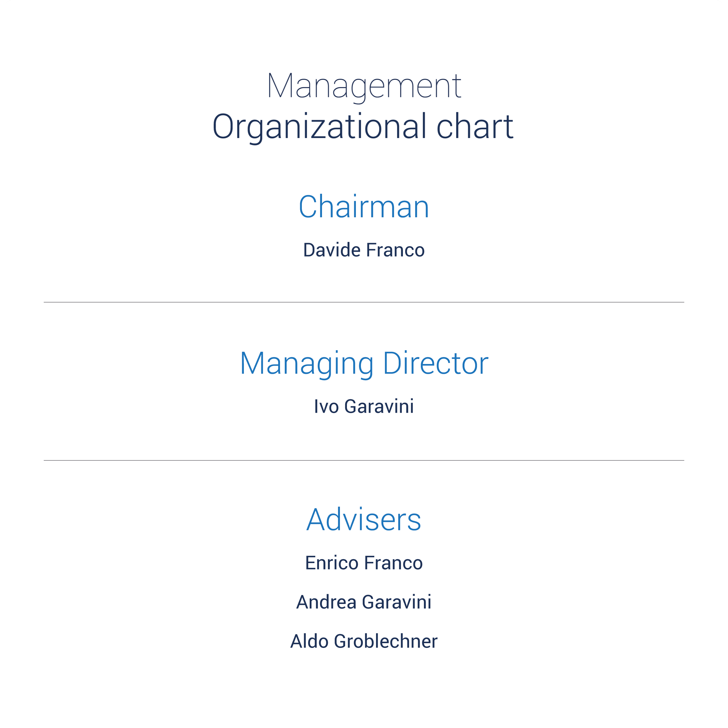728x728 pixels.
Task: Click the divider line below Davide Franco
Action: (x=364, y=302)
